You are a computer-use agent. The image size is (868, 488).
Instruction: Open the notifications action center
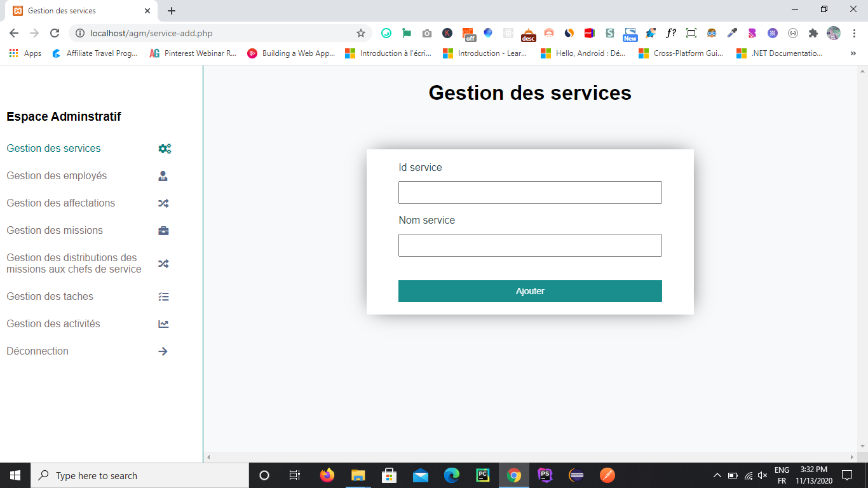(x=846, y=475)
